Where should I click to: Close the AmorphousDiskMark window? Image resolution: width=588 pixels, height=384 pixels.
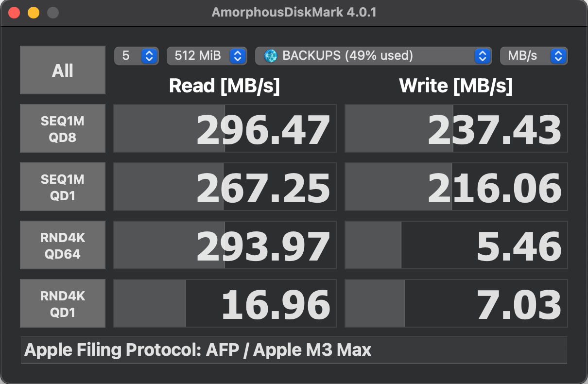pos(15,13)
